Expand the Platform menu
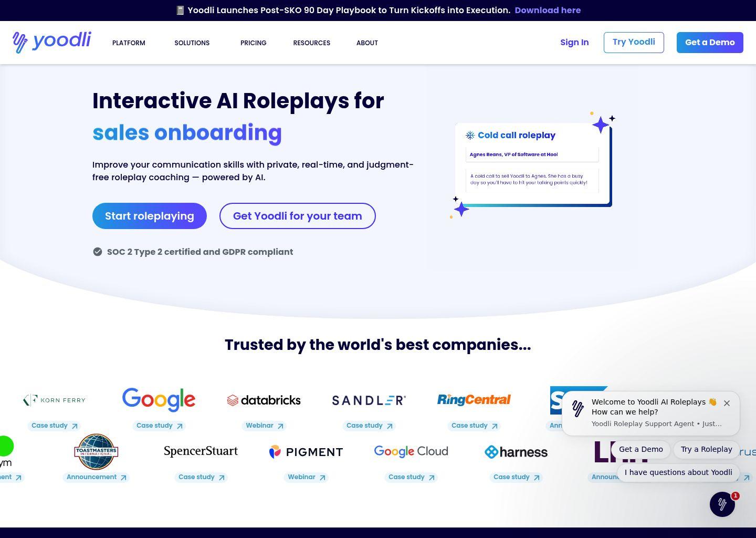This screenshot has height=538, width=756. 129,43
